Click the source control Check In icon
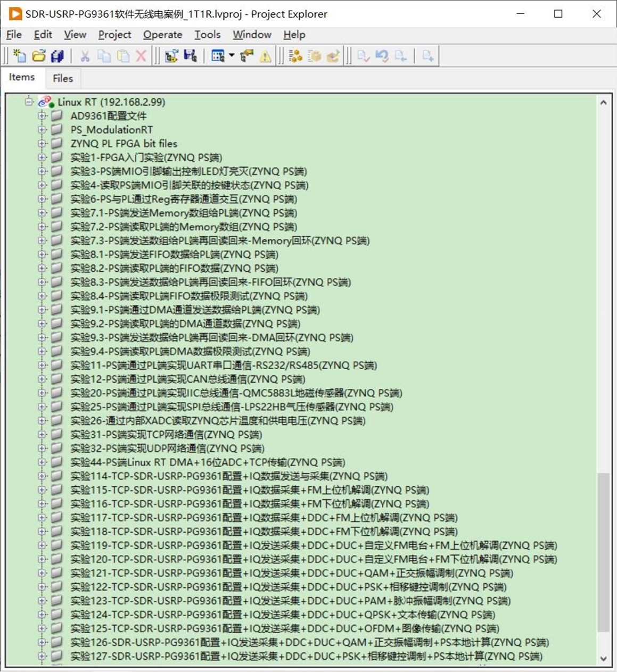Screen dimensions: 617x672 pos(364,55)
